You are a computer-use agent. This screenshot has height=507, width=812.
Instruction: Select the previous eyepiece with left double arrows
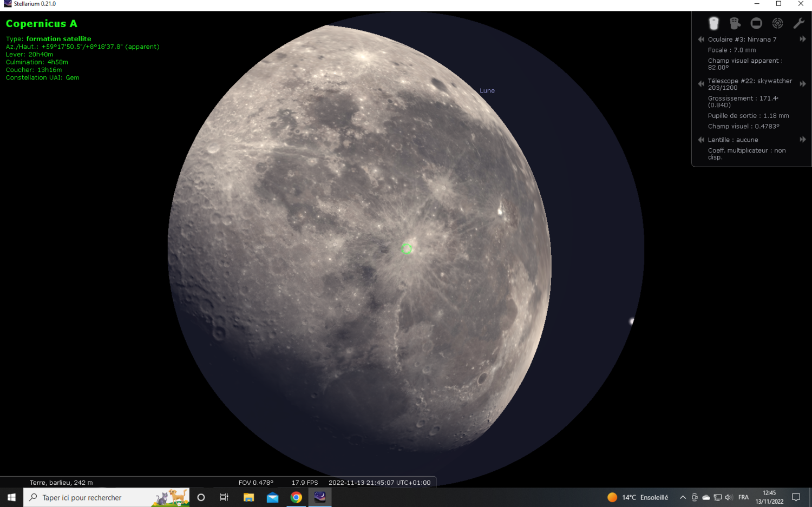click(700, 39)
